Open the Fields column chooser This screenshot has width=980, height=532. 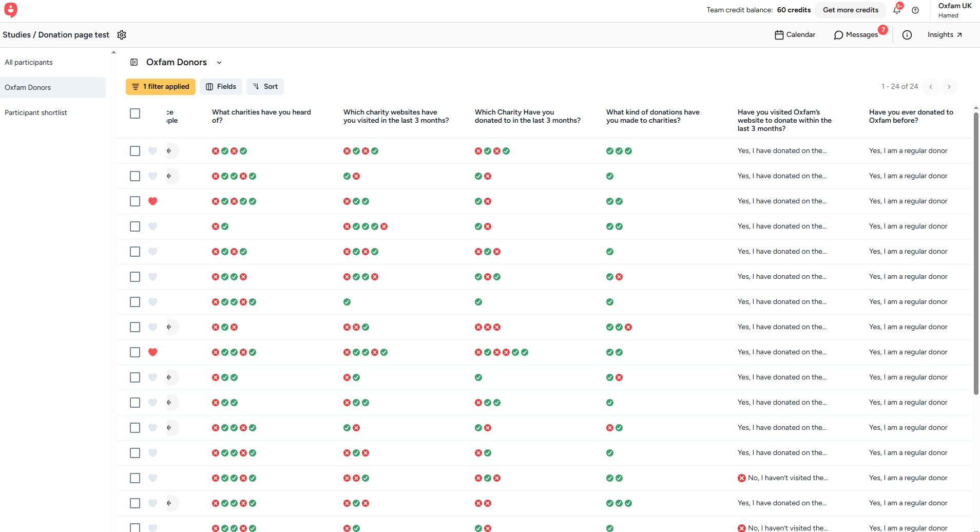pyautogui.click(x=221, y=87)
